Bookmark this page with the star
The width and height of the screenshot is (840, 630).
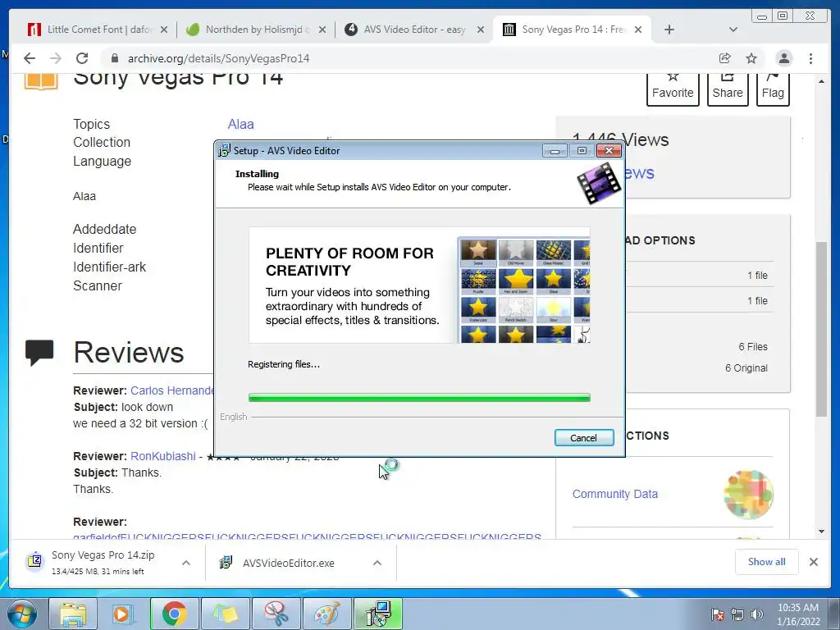click(751, 58)
